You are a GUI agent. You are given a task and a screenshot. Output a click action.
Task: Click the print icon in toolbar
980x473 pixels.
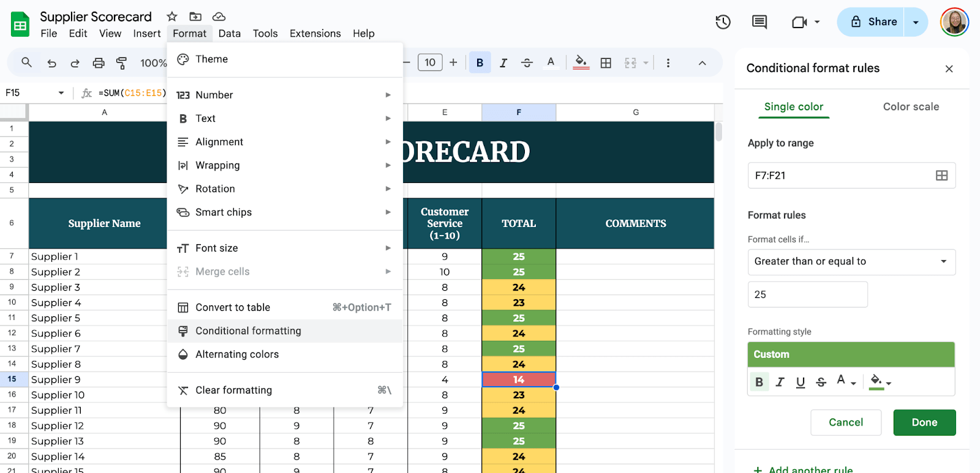click(x=98, y=62)
